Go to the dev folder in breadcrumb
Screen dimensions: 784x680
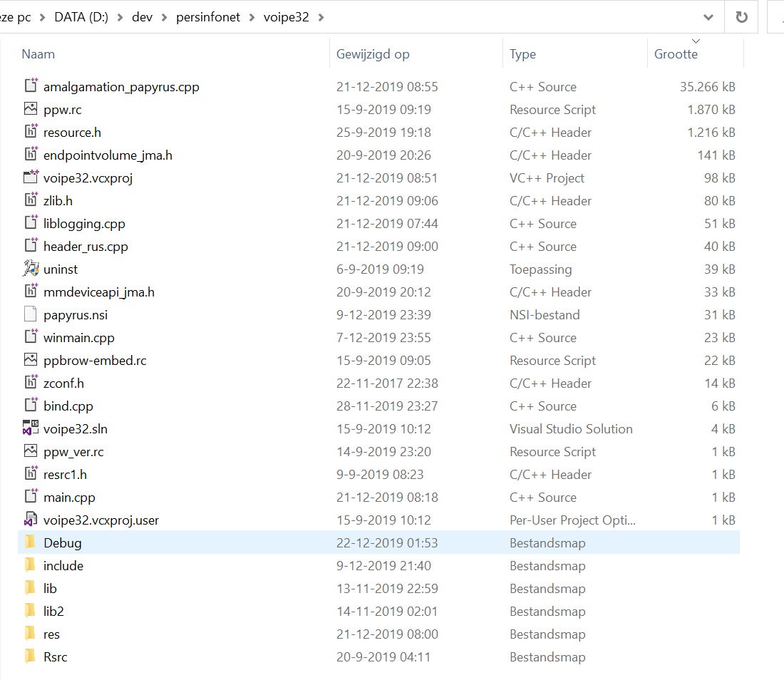click(x=142, y=17)
